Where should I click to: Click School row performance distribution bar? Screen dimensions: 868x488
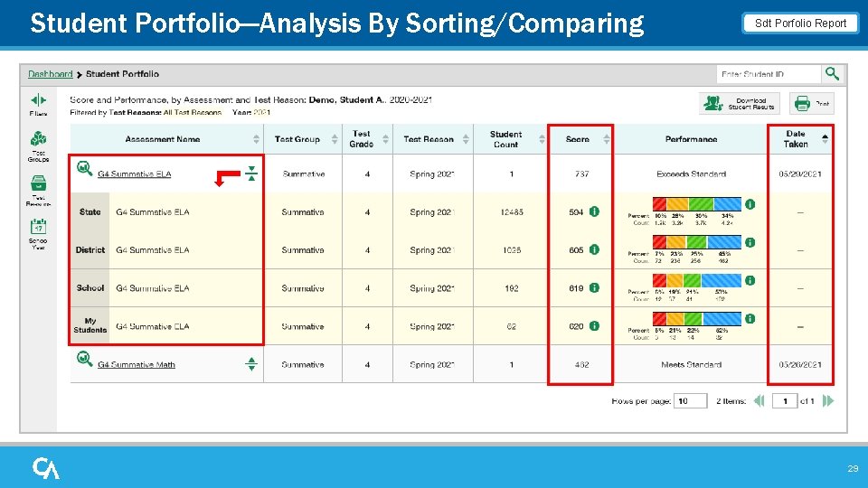(697, 280)
